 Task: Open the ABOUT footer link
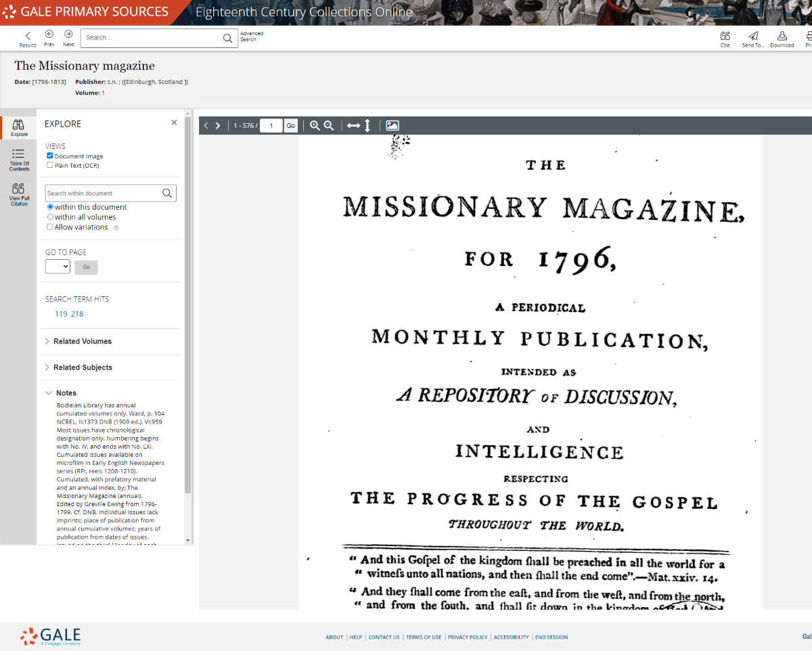pyautogui.click(x=334, y=637)
